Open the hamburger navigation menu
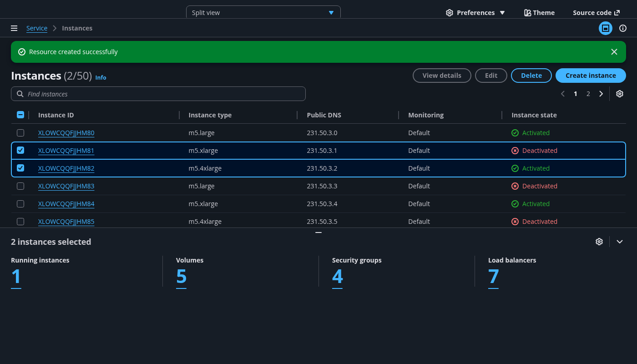The image size is (637, 364). [x=14, y=28]
